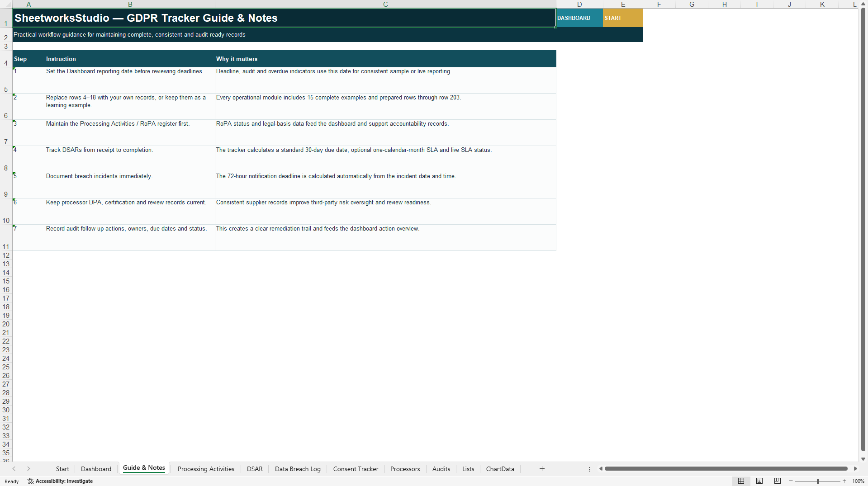Click horizontal scrollbar left arrow
Viewport: 868px width, 486px height.
pos(601,469)
